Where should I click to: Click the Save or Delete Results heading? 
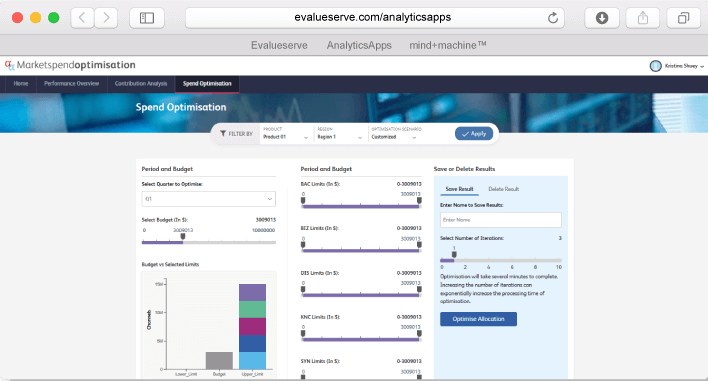click(x=464, y=169)
